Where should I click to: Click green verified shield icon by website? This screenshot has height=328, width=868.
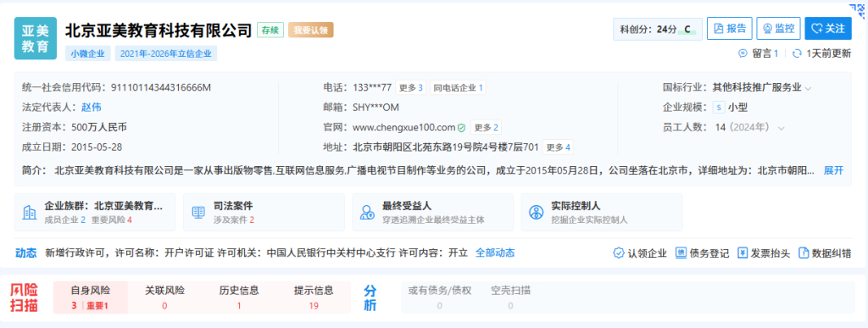(x=461, y=127)
